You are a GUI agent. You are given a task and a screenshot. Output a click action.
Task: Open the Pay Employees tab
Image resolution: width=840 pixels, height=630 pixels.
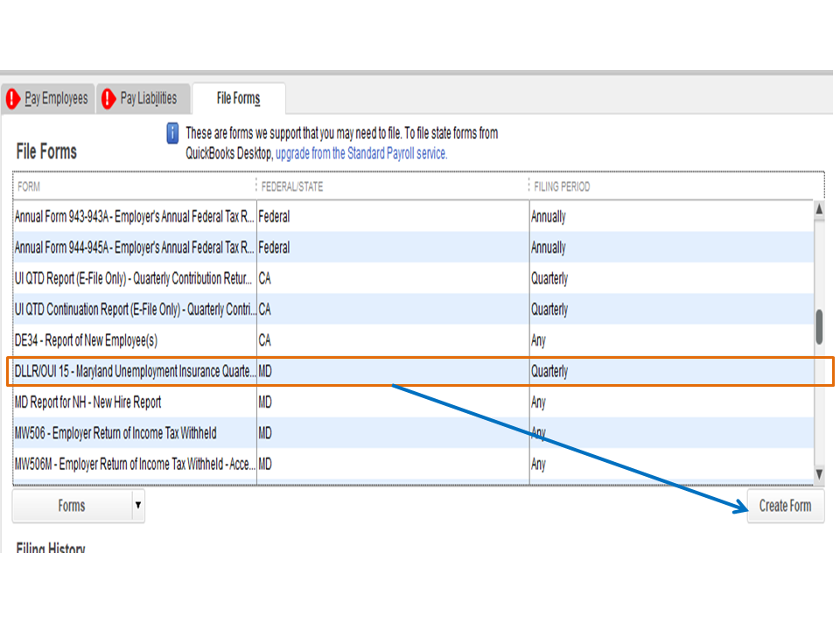click(55, 99)
